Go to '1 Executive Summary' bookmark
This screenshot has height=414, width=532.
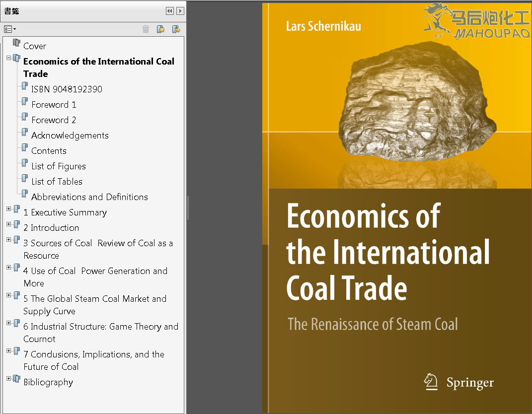pyautogui.click(x=65, y=212)
